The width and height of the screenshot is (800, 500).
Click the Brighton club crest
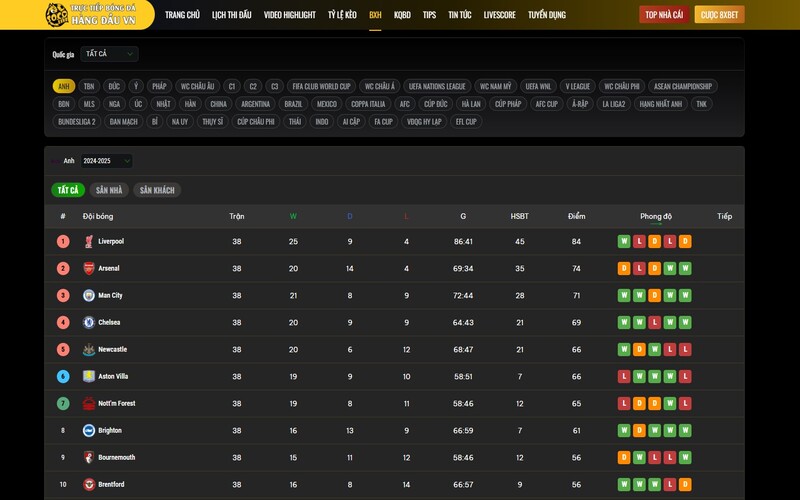point(89,431)
